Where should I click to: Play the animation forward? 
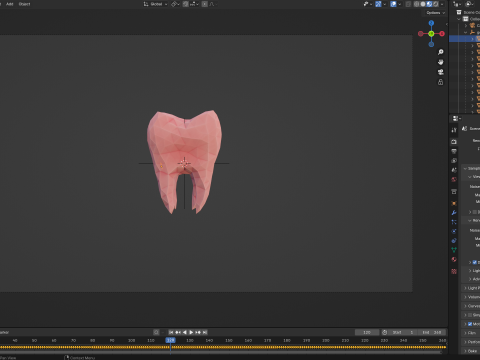191,332
